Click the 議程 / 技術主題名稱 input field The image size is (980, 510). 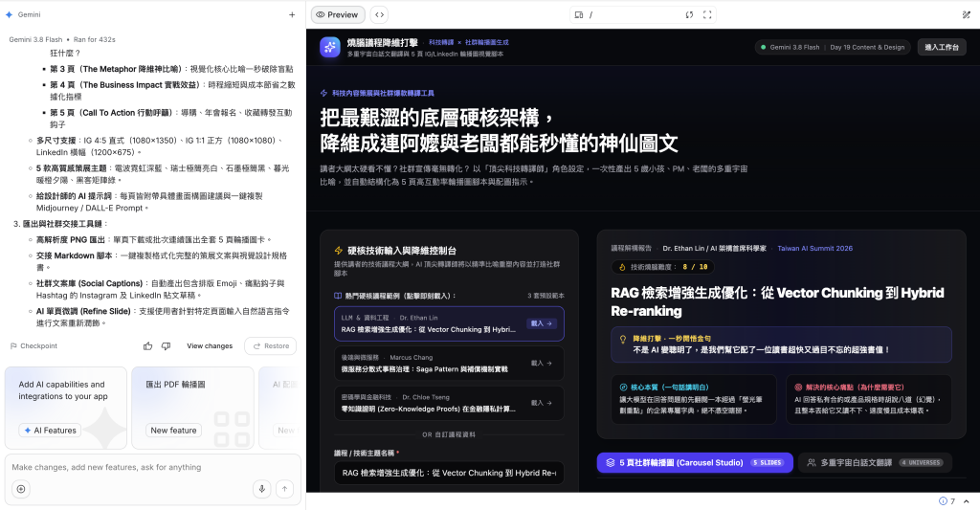[449, 473]
